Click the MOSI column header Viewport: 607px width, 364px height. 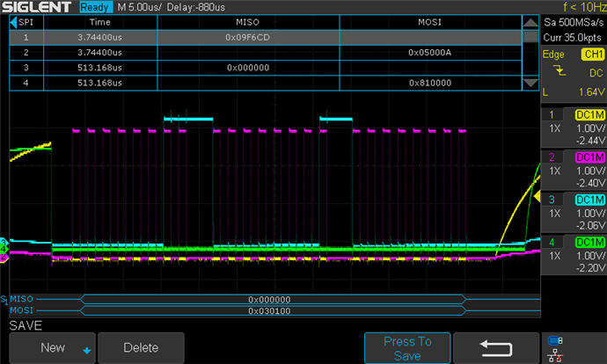429,23
